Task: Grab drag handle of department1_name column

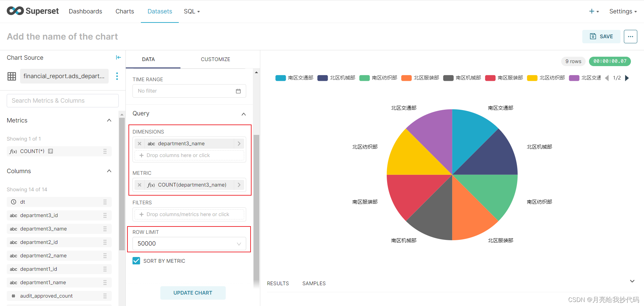Action: pyautogui.click(x=105, y=283)
